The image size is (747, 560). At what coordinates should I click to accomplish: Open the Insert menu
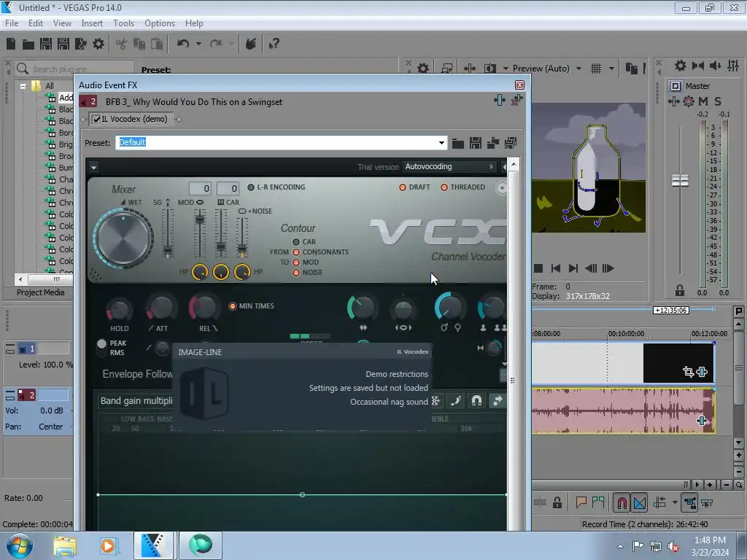pos(92,23)
